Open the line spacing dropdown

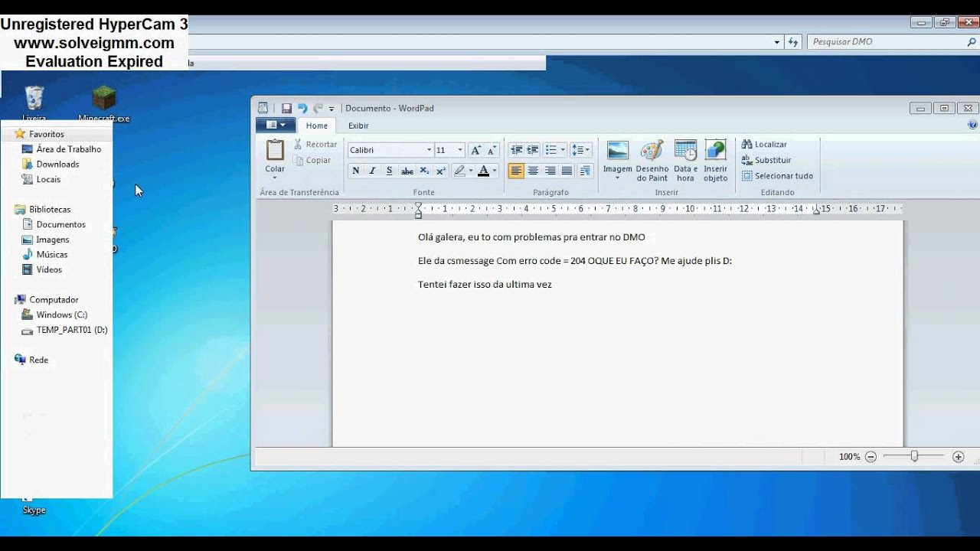coord(580,150)
